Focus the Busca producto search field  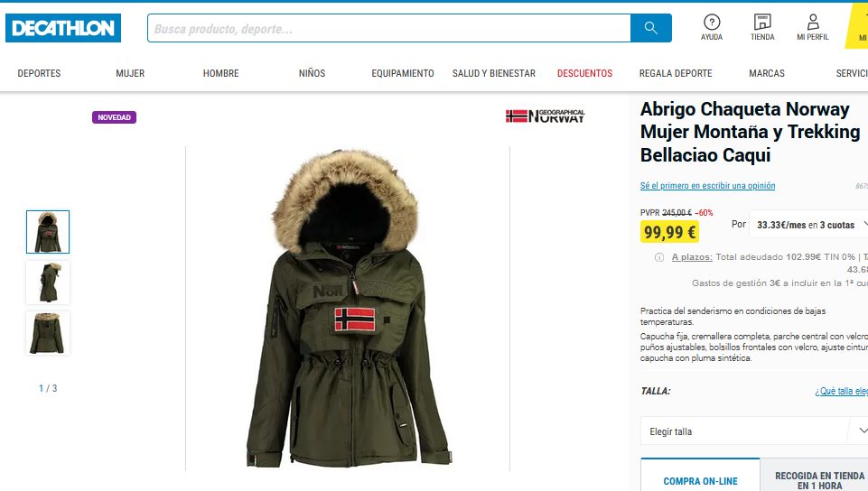coord(389,28)
